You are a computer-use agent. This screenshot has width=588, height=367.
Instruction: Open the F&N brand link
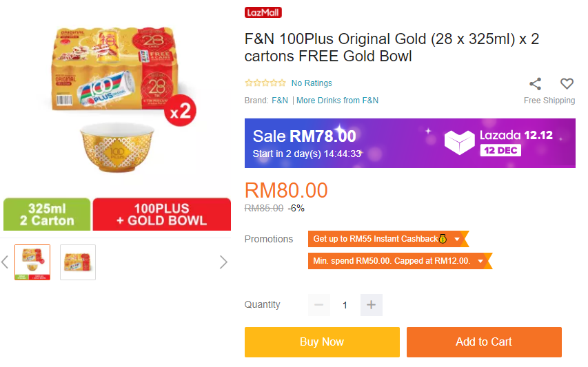280,101
